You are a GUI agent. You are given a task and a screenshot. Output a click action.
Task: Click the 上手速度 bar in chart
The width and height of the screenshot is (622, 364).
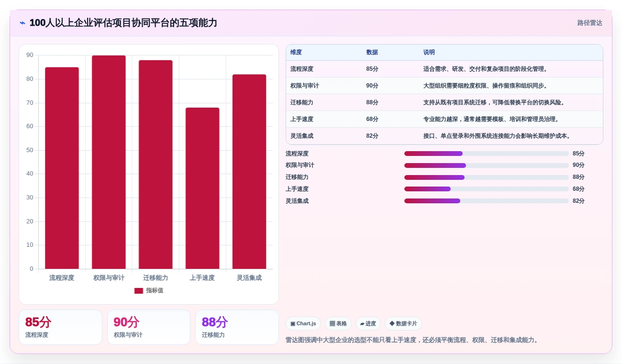[202, 188]
